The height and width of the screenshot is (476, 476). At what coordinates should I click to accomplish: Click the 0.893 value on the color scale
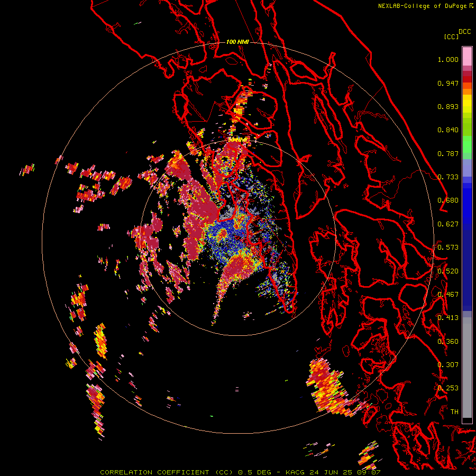point(448,106)
